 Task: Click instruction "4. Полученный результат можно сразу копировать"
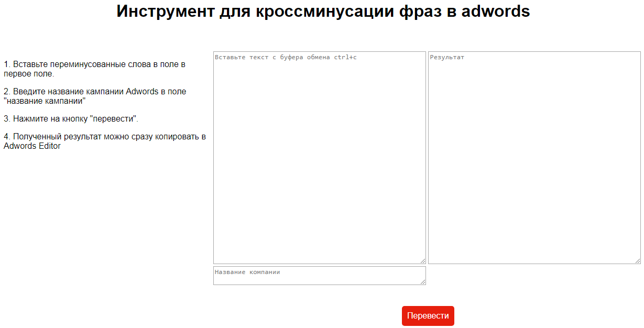pyautogui.click(x=105, y=141)
